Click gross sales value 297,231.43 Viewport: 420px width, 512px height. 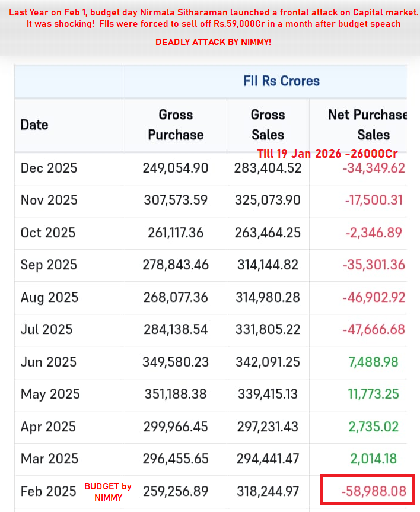pyautogui.click(x=268, y=427)
